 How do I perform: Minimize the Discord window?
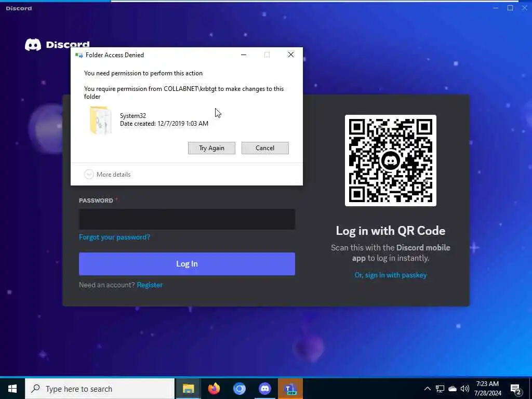496,8
